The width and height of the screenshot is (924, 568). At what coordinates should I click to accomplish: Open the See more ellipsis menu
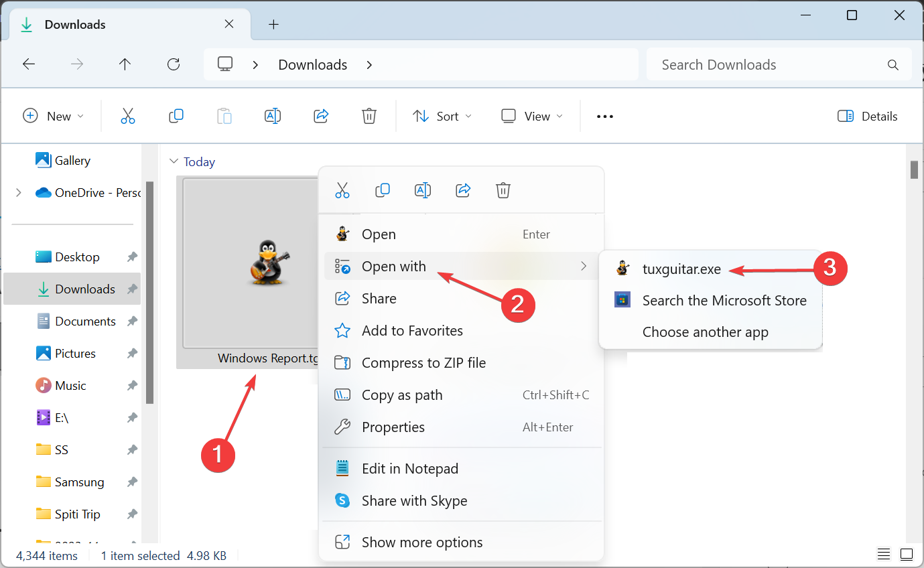click(x=605, y=116)
